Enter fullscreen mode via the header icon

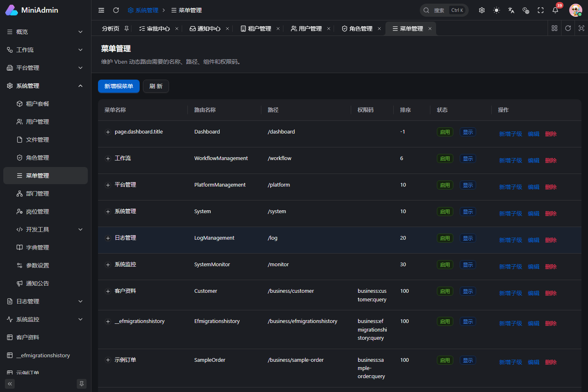tap(541, 10)
